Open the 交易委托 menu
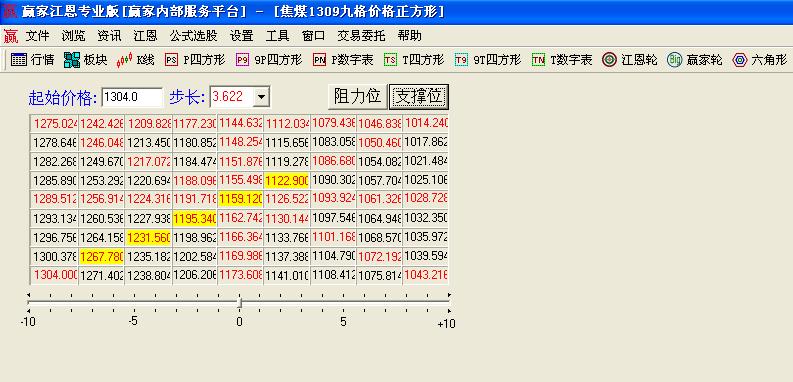This screenshot has width=793, height=382. coord(361,36)
